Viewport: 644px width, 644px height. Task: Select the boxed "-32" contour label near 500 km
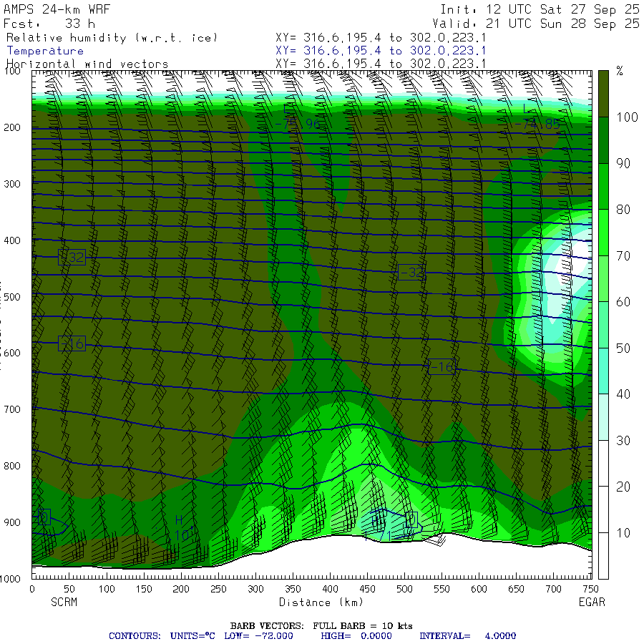[411, 273]
